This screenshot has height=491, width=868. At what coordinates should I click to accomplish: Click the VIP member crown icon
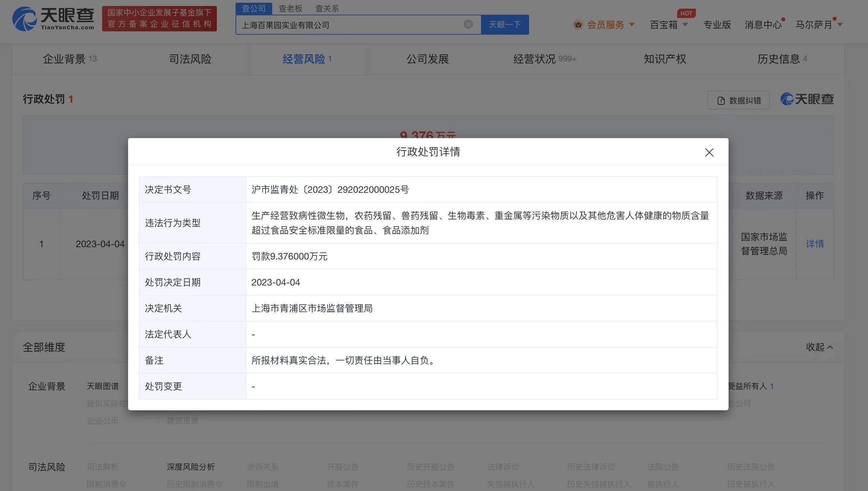pyautogui.click(x=578, y=25)
